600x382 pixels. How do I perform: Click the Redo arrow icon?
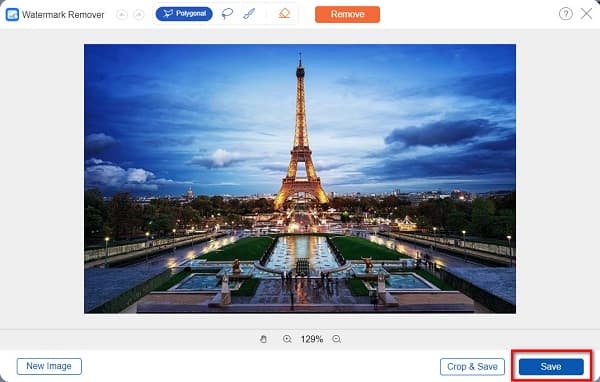pyautogui.click(x=139, y=15)
